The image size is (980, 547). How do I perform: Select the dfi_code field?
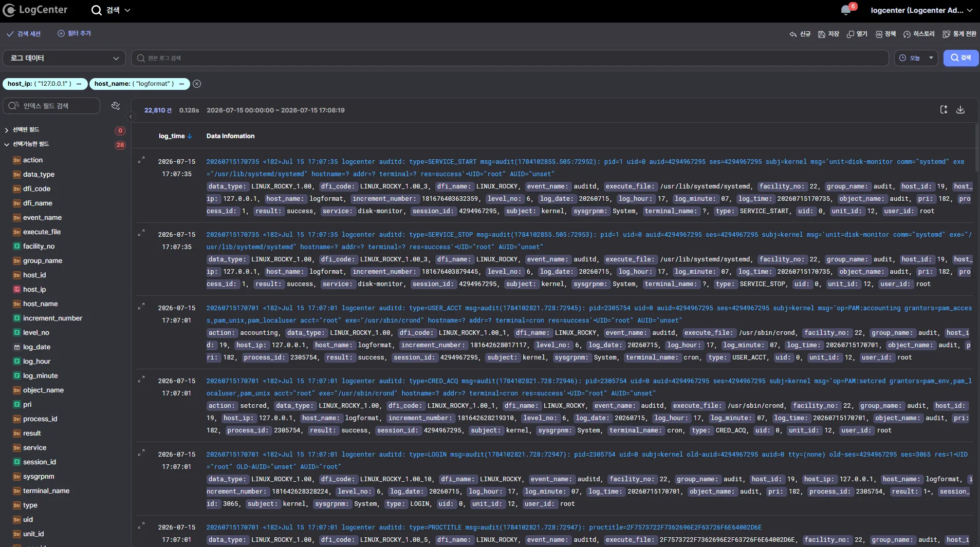(x=36, y=189)
